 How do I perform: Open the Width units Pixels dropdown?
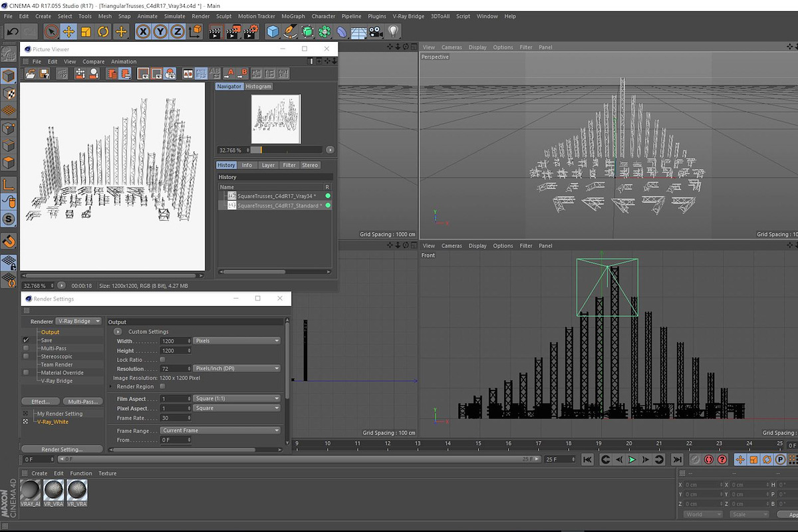pyautogui.click(x=237, y=340)
